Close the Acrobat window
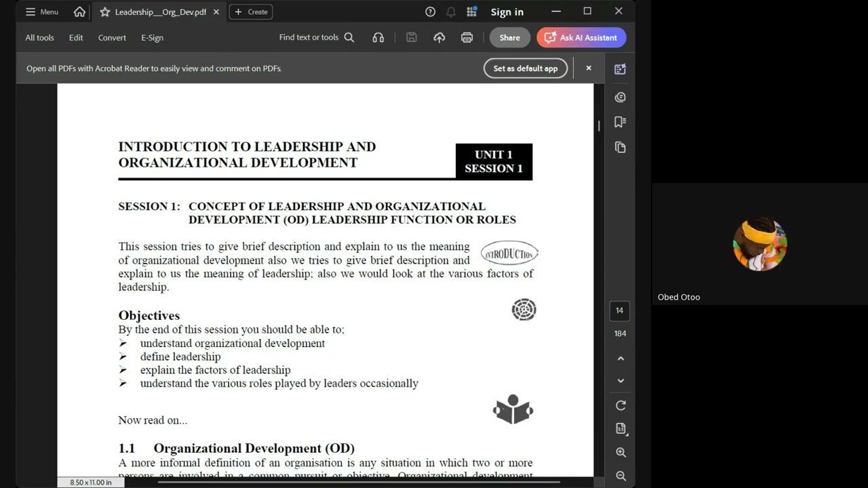This screenshot has height=488, width=868. [618, 12]
